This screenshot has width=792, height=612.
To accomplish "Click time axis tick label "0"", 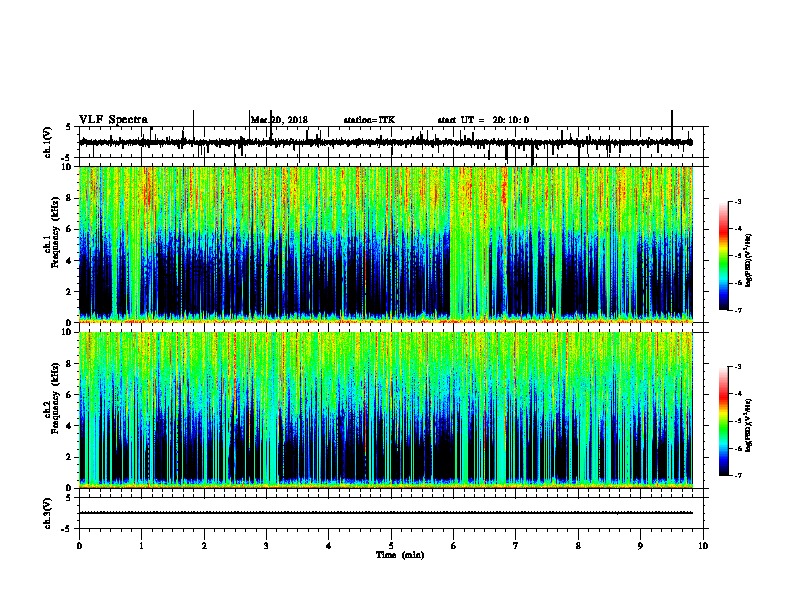I will coord(79,546).
